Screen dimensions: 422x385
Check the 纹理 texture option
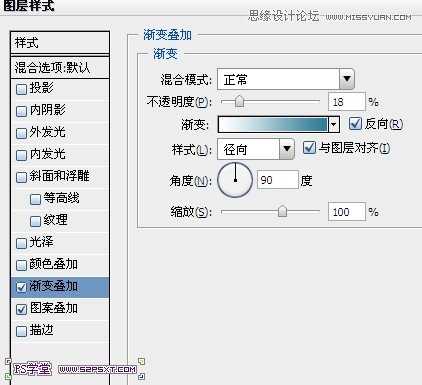coord(35,221)
